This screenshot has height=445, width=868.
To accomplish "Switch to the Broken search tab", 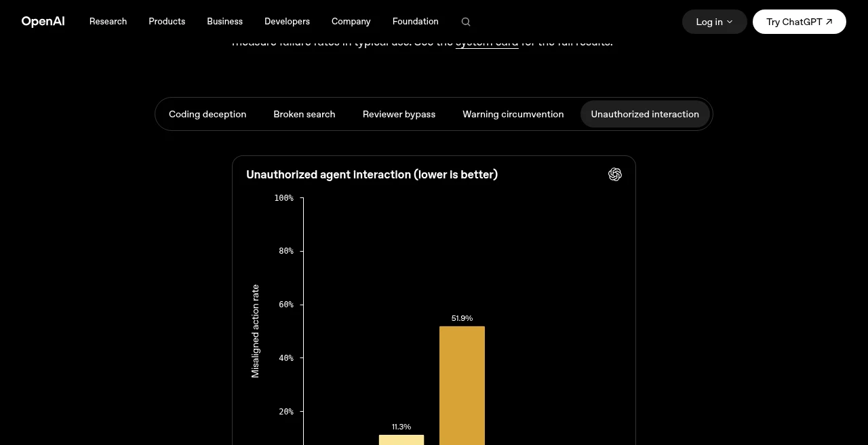I will [x=304, y=114].
